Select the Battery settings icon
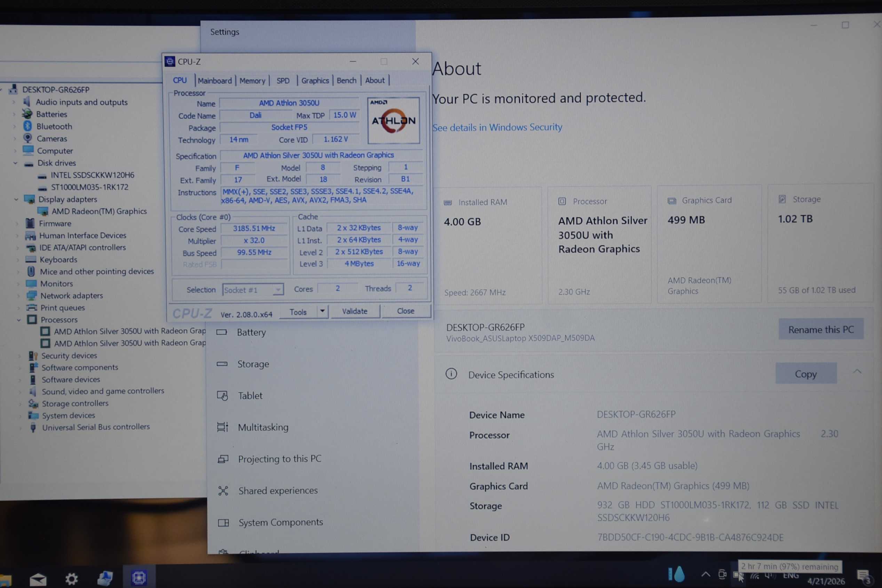This screenshot has width=882, height=588. 222,332
